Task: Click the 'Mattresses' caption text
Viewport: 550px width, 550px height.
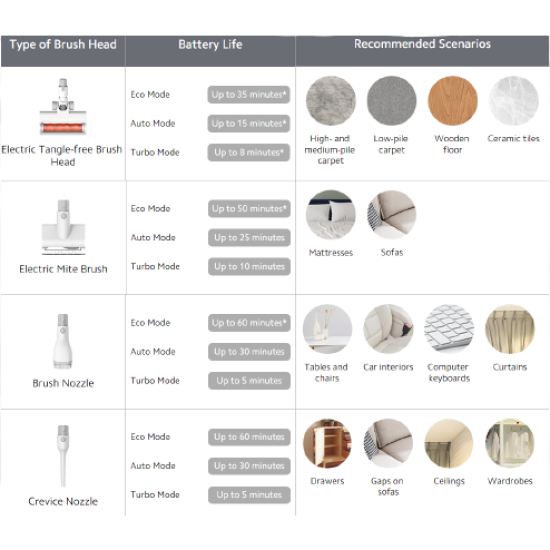Action: (x=331, y=253)
